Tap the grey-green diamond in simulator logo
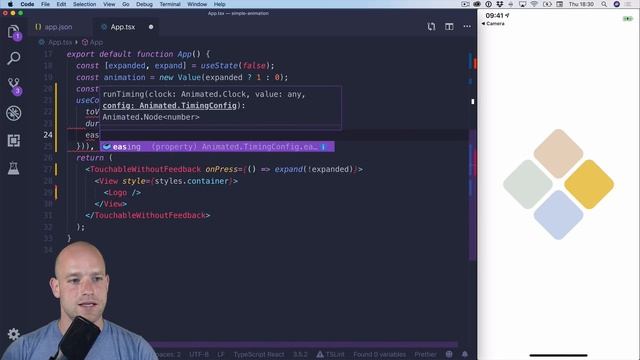 [x=528, y=184]
